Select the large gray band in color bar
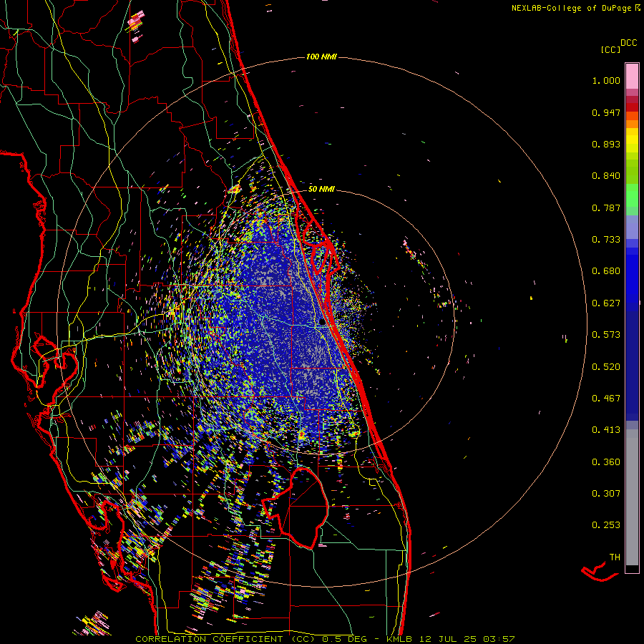 [632, 497]
